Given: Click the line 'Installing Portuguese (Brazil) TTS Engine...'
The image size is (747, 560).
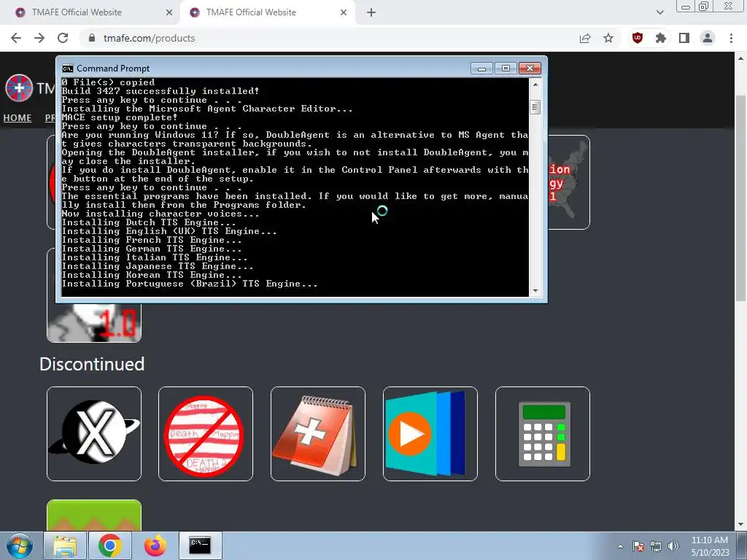Looking at the screenshot, I should pyautogui.click(x=190, y=284).
